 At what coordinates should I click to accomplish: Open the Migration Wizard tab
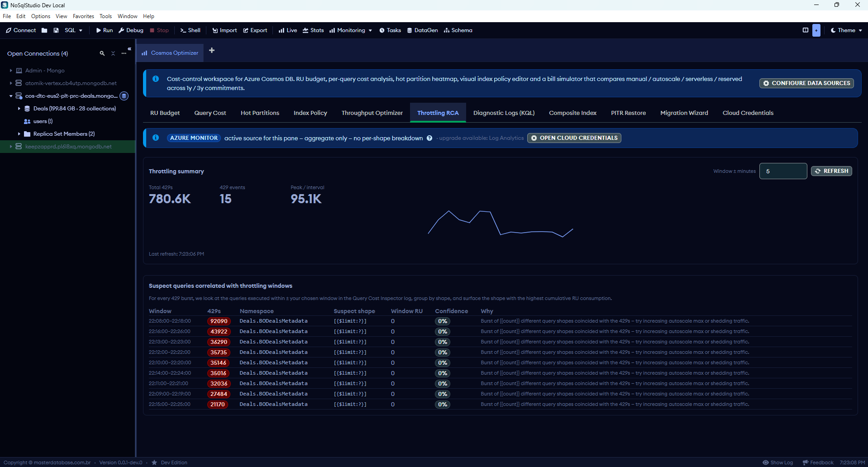684,113
